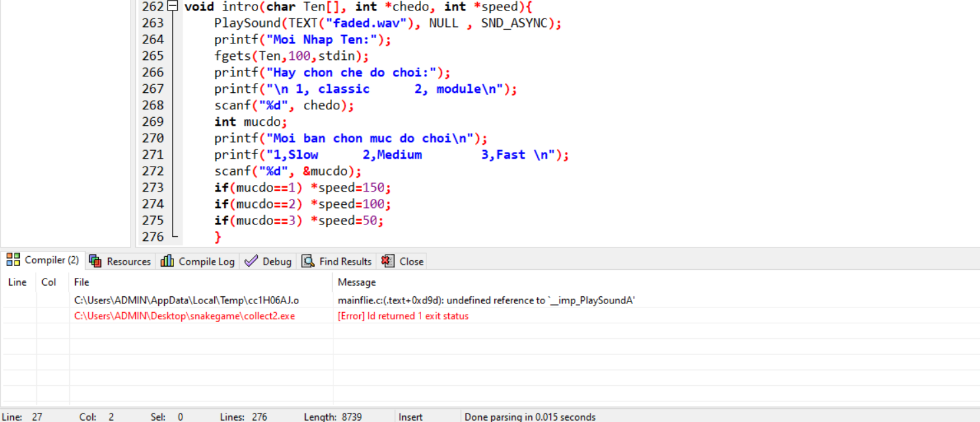980x422 pixels.
Task: Close the bottom panel via Close tab
Action: (x=403, y=261)
